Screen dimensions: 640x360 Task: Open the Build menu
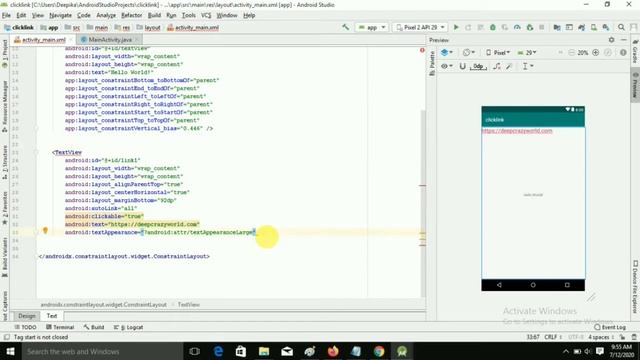click(154, 16)
